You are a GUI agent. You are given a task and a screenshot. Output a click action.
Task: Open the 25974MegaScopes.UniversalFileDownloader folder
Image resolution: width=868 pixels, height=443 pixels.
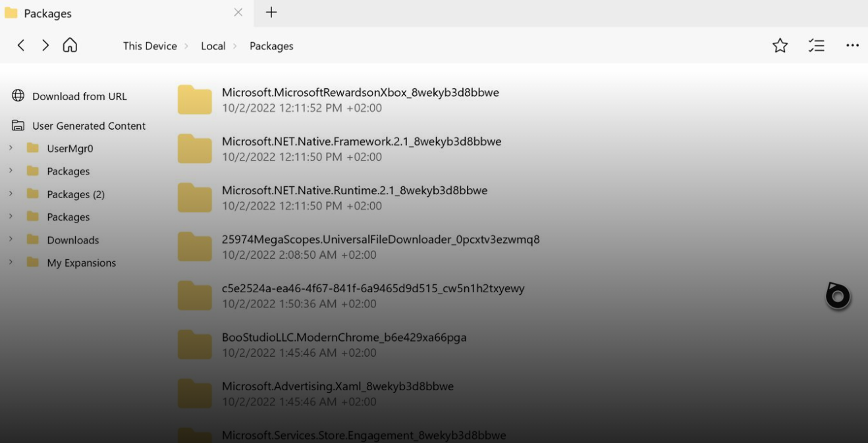pos(194,246)
